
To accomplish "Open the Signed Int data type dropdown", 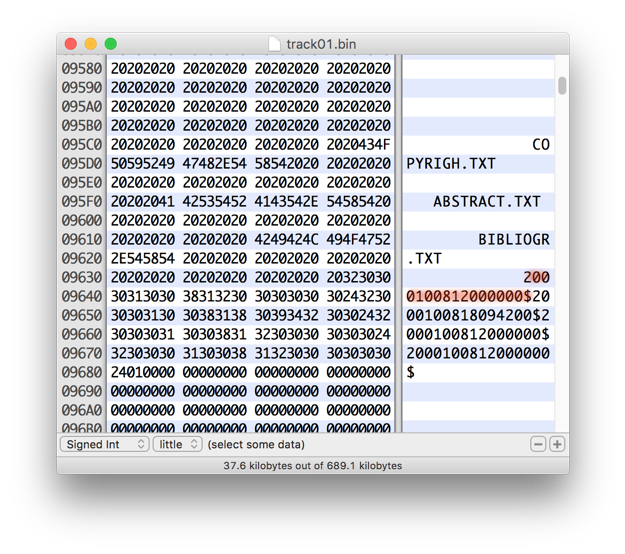I will coord(104,444).
